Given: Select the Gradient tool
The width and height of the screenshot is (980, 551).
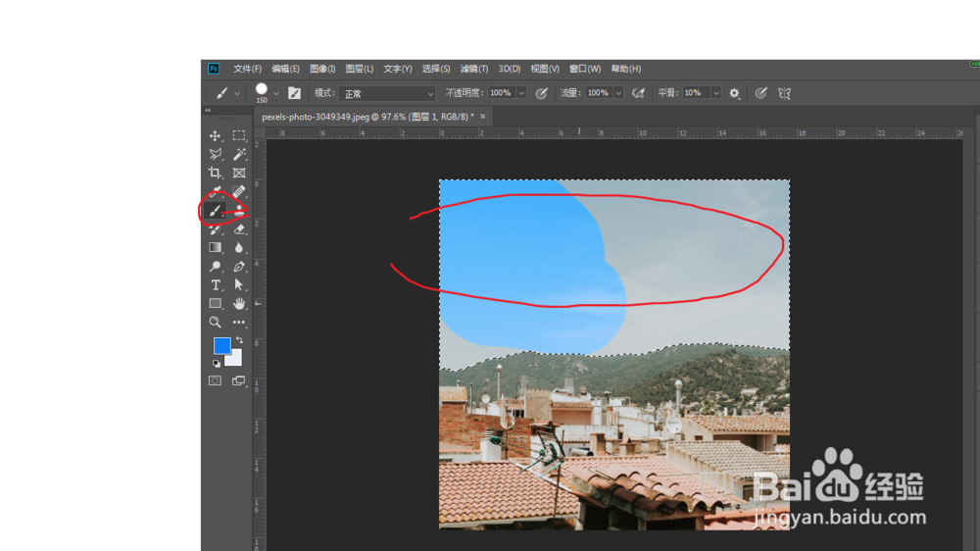Looking at the screenshot, I should point(215,248).
